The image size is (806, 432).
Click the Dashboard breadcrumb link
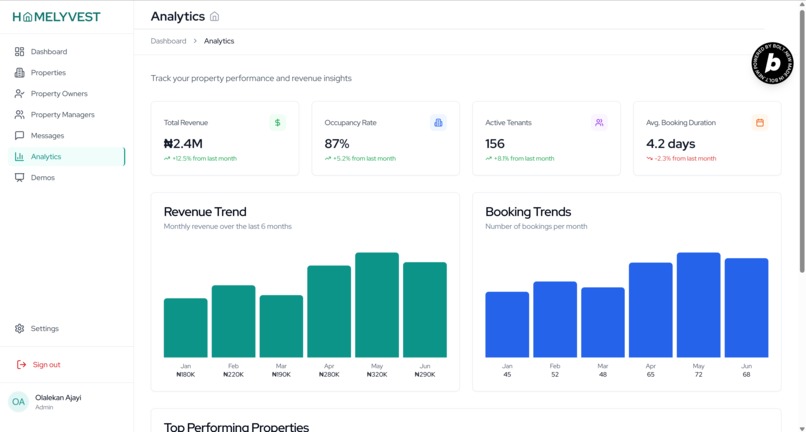pos(168,41)
